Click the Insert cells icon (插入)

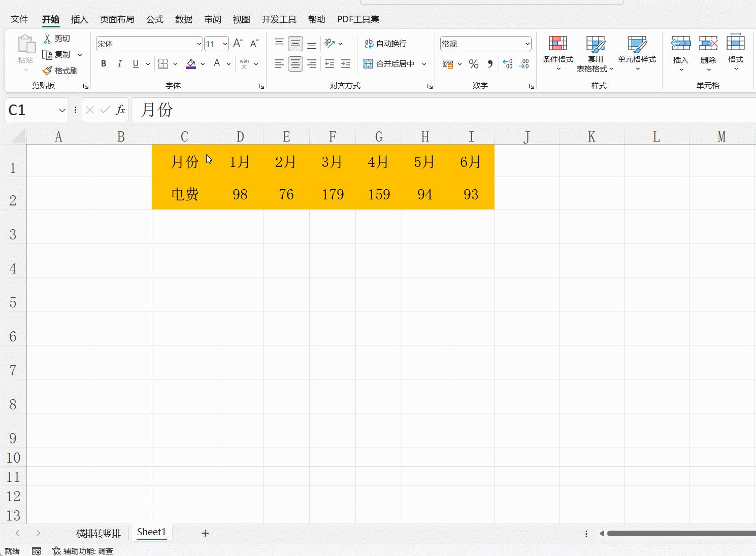pos(680,51)
